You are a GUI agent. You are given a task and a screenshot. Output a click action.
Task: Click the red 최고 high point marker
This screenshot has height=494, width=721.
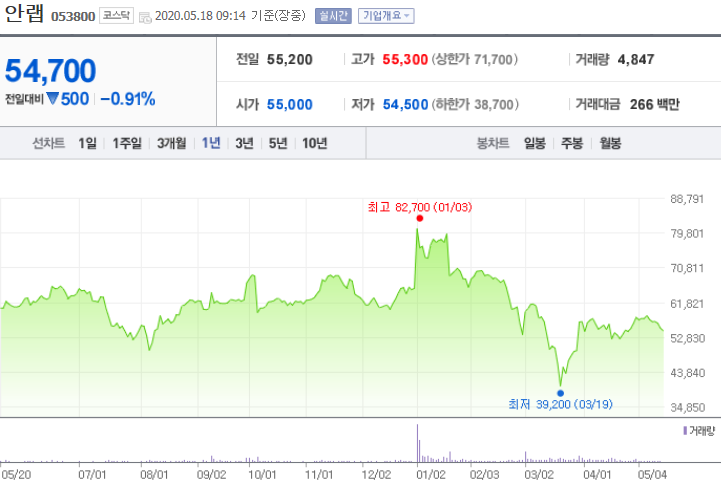pos(419,218)
